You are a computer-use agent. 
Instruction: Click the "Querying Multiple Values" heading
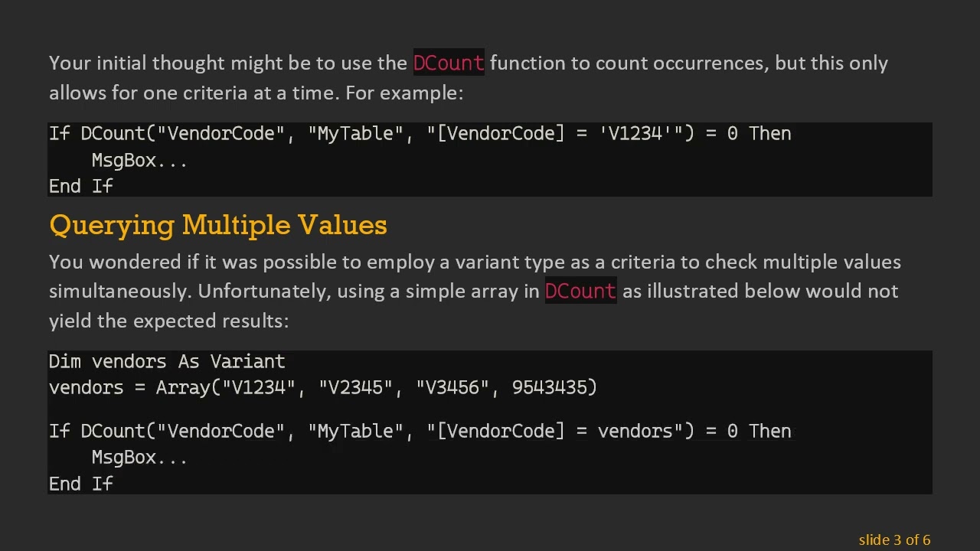coord(218,225)
